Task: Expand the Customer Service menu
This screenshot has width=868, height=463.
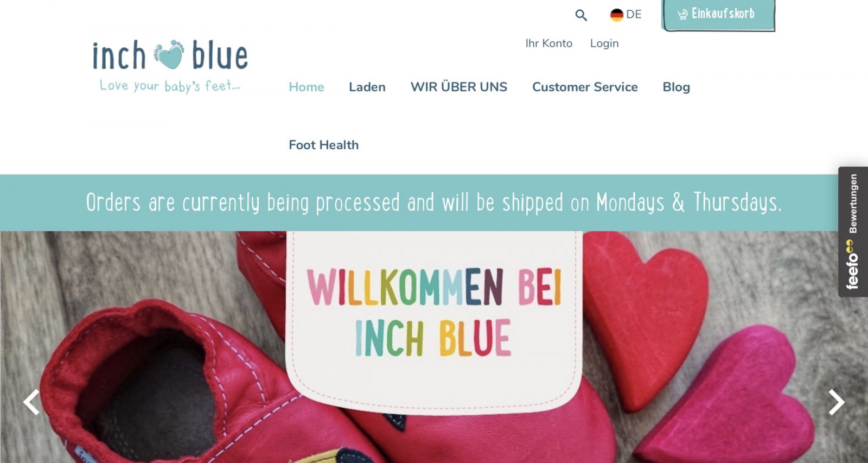Action: pyautogui.click(x=585, y=87)
